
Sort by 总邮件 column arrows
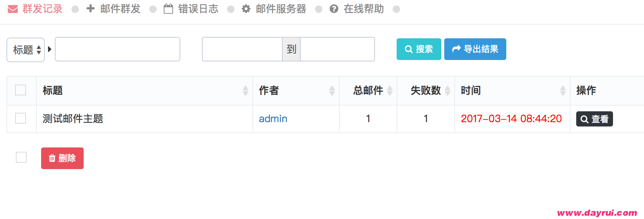pos(390,91)
